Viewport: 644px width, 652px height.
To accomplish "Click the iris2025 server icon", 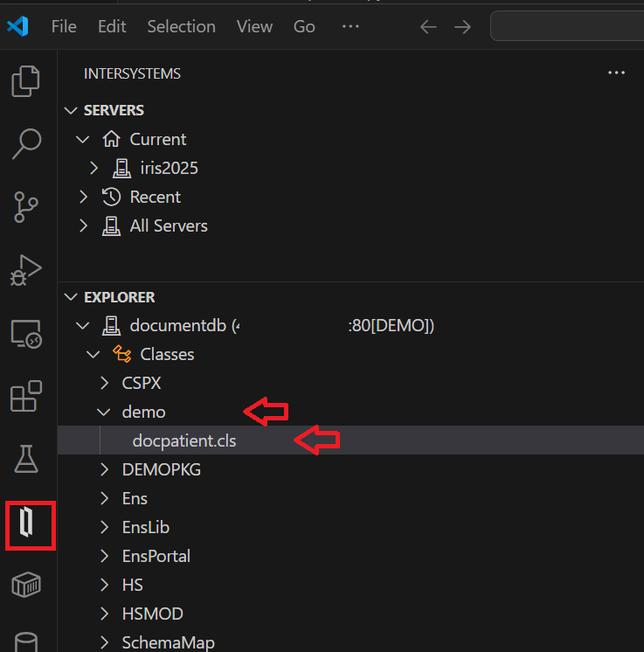I will [121, 168].
